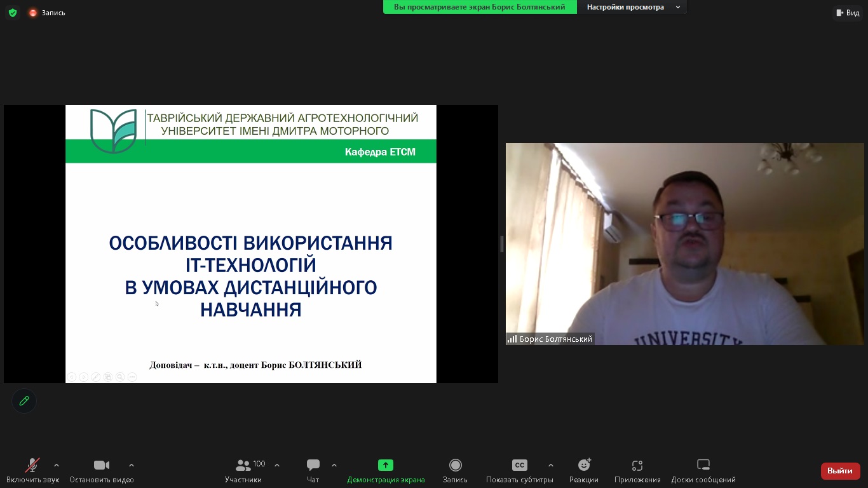The width and height of the screenshot is (868, 488).
Task: Click the IT-ТЕХНОЛОГІЙ line on the slide
Action: click(251, 265)
